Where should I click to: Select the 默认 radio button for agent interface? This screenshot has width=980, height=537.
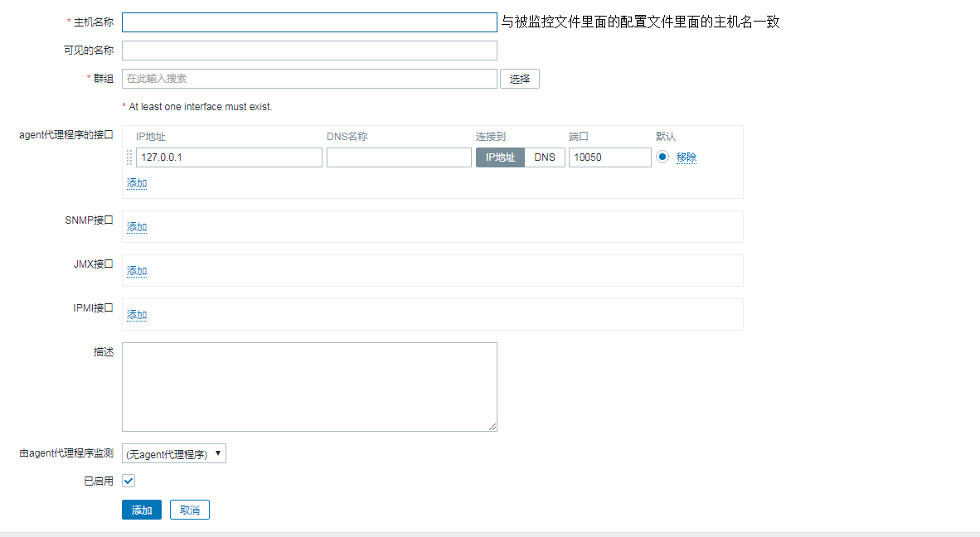coord(662,157)
